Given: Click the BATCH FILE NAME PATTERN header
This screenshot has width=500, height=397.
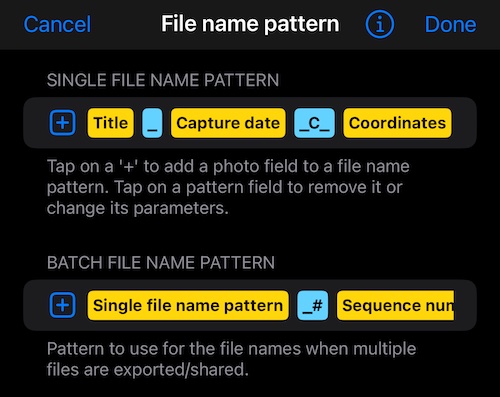Looking at the screenshot, I should tap(161, 263).
